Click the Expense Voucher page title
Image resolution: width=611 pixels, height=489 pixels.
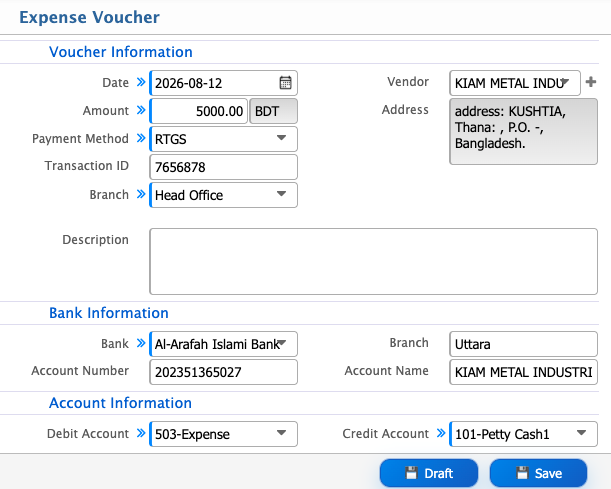[x=90, y=17]
